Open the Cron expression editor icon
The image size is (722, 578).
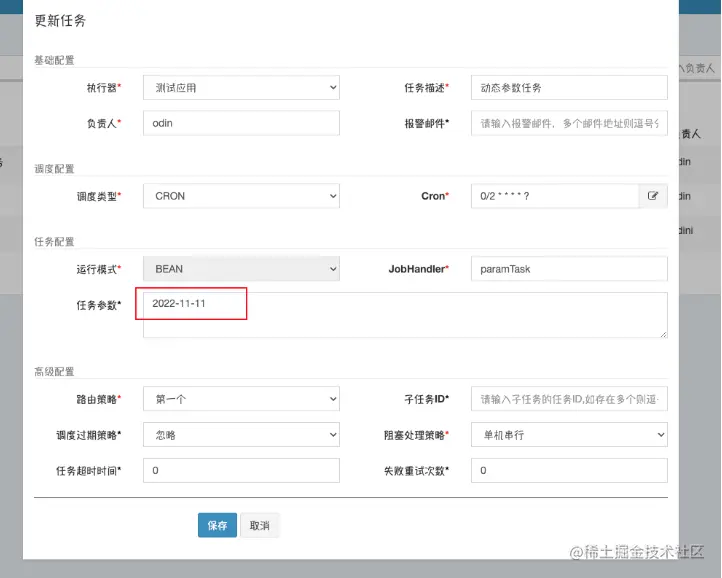point(652,196)
